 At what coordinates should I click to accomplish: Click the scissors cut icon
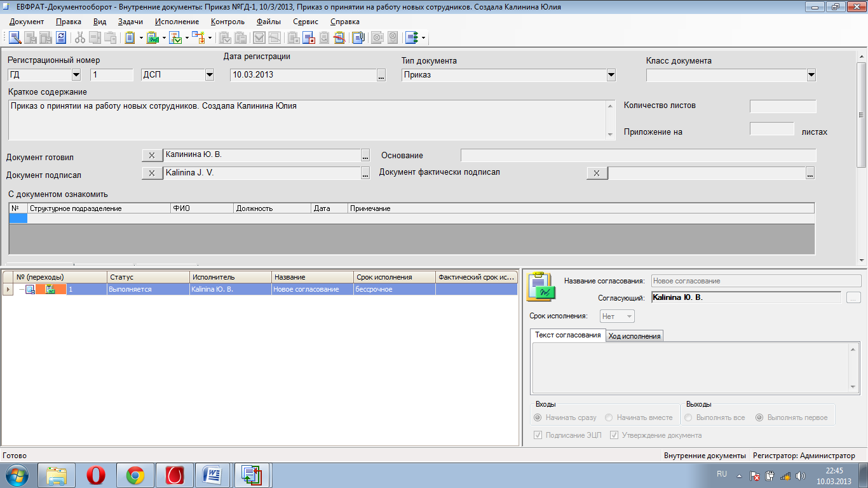80,37
